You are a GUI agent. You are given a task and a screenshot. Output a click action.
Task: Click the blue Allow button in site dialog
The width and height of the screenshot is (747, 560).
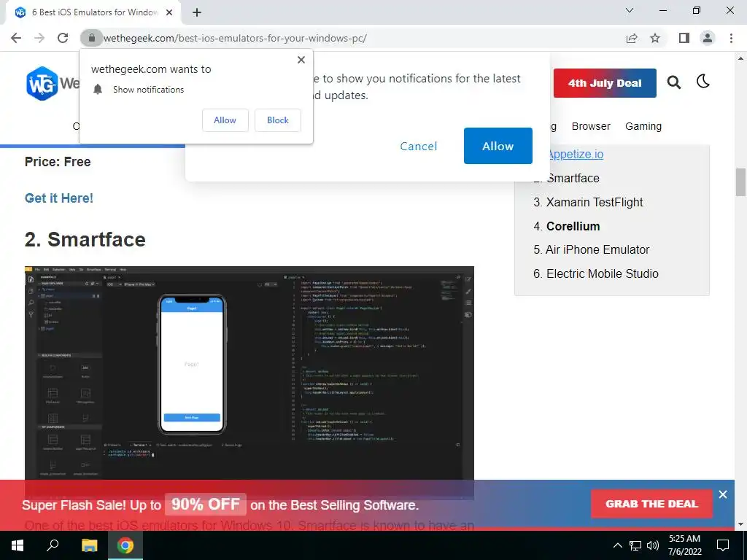(498, 146)
